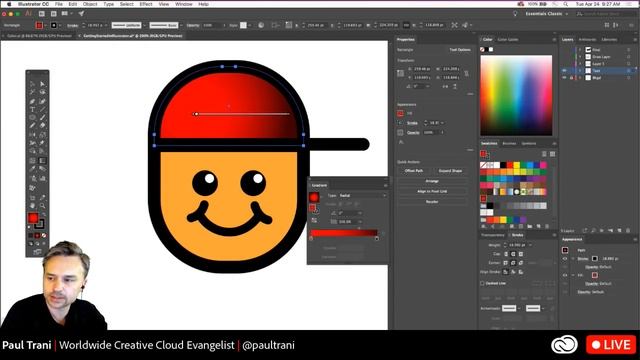Click the Recolor Artwork wheel icon
This screenshot has height=360, width=640.
coord(261,25)
